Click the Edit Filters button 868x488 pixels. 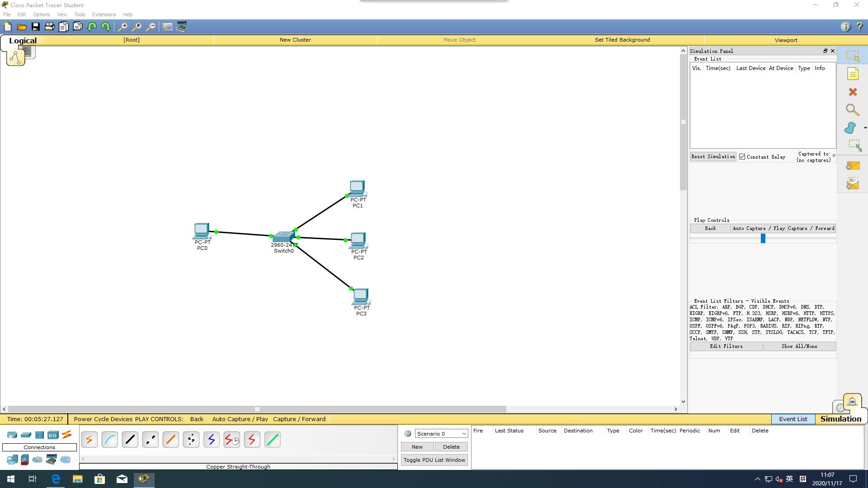(x=726, y=346)
